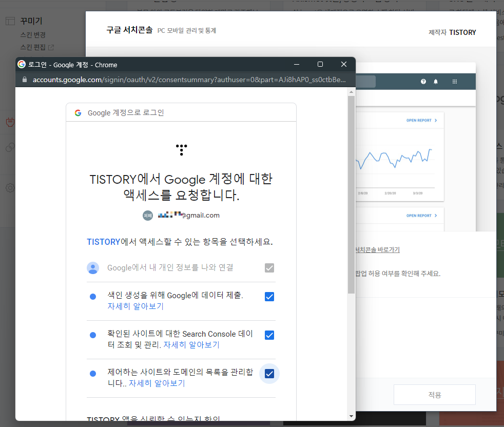504x427 pixels.
Task: Click the account avatar next to gmail.com
Action: coord(148,216)
